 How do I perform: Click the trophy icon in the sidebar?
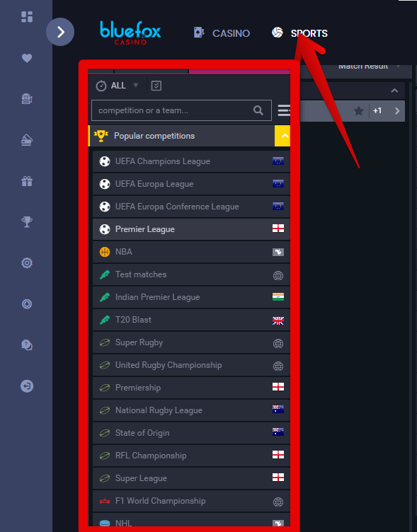click(27, 222)
